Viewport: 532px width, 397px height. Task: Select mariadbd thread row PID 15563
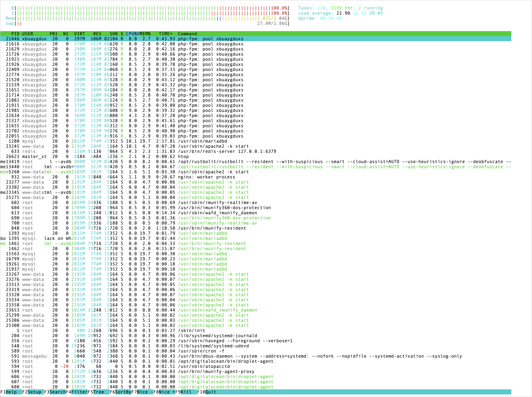click(x=256, y=254)
